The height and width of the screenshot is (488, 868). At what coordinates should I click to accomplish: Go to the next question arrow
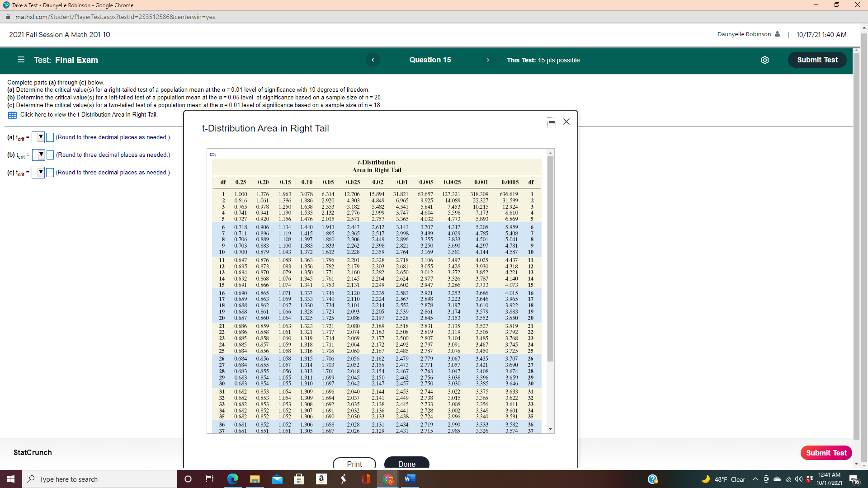click(x=488, y=60)
